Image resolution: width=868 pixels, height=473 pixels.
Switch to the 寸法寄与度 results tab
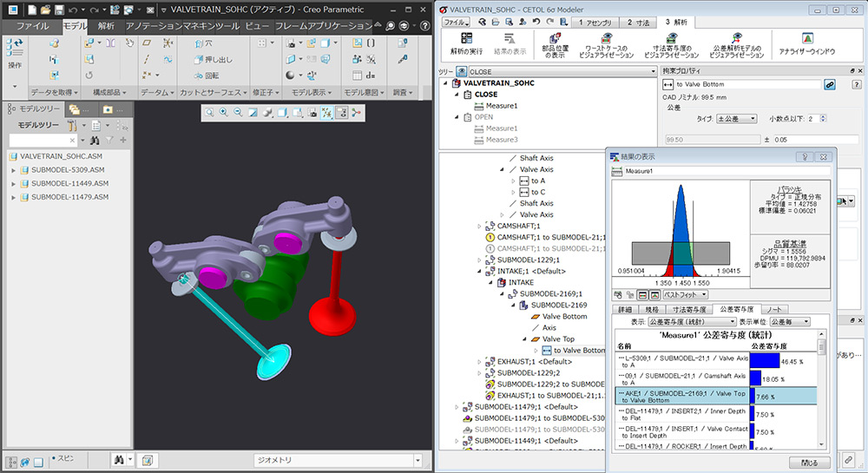tap(689, 310)
